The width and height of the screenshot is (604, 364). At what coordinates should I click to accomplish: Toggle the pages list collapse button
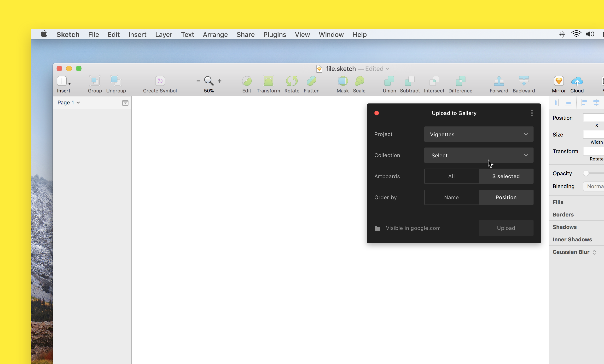coord(125,103)
